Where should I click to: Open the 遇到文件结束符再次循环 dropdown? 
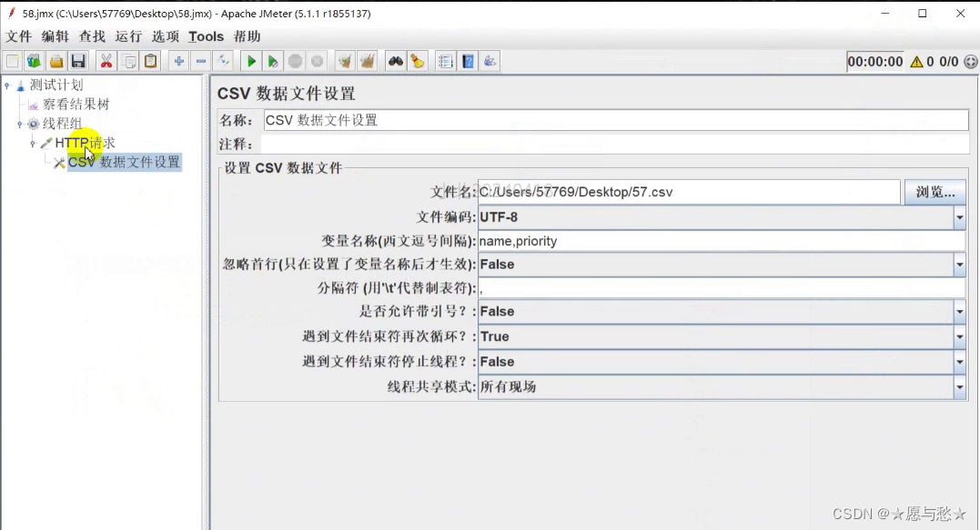pyautogui.click(x=959, y=336)
